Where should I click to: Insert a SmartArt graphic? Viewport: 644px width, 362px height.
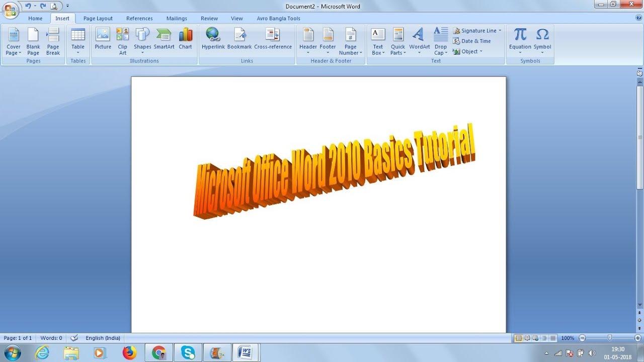(x=164, y=39)
